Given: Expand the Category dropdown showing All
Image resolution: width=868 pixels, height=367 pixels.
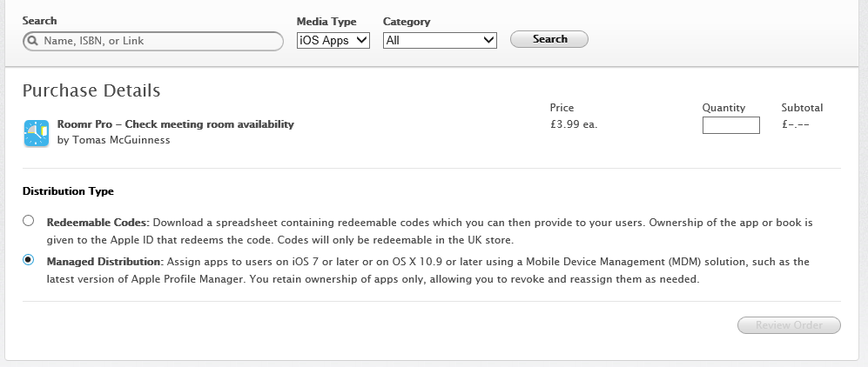Looking at the screenshot, I should click(x=440, y=40).
